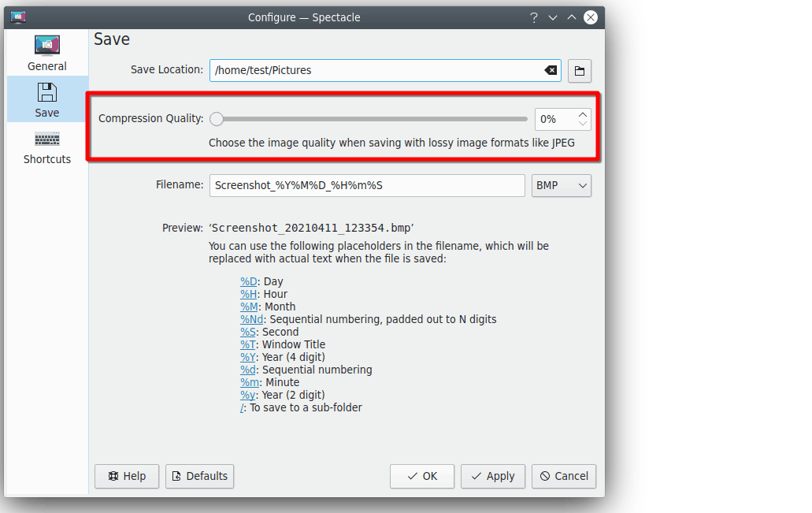Insert the %Y four-digit year placeholder
This screenshot has width=812, height=513.
click(248, 357)
